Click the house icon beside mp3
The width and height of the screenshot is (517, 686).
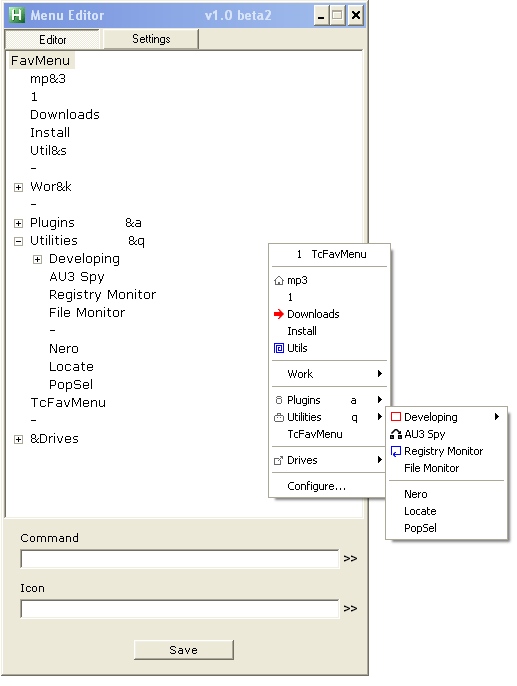[279, 280]
